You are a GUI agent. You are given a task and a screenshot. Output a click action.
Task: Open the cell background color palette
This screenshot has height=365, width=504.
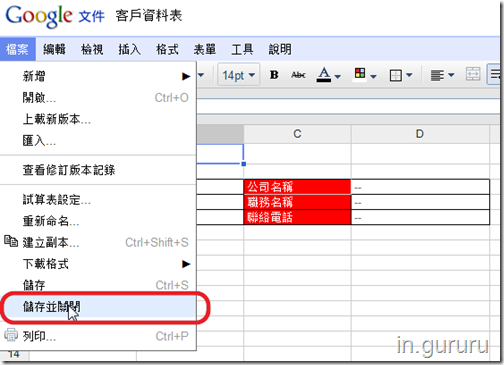pyautogui.click(x=360, y=74)
